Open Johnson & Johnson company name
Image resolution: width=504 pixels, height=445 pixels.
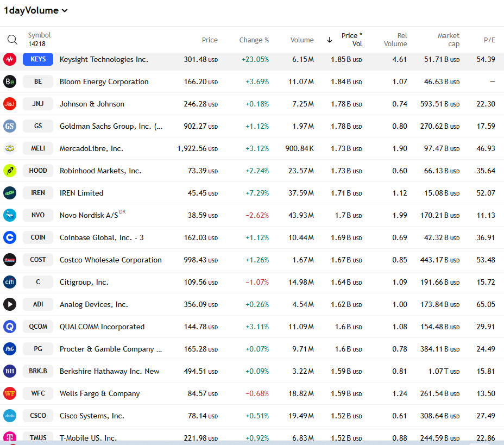pyautogui.click(x=92, y=104)
